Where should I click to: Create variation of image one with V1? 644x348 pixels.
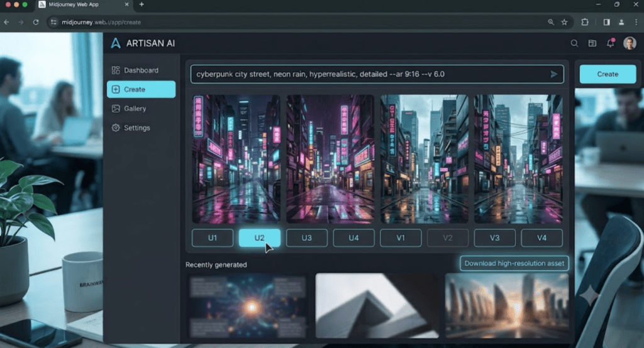point(401,238)
